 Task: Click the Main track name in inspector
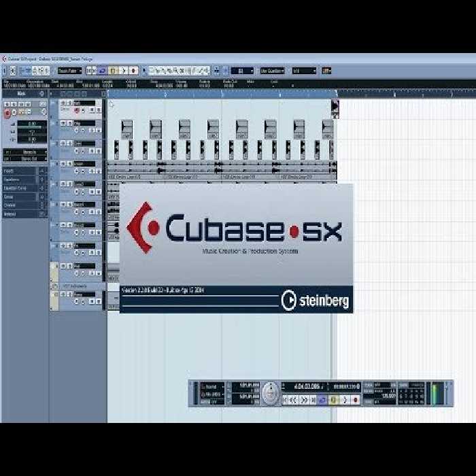click(21, 94)
